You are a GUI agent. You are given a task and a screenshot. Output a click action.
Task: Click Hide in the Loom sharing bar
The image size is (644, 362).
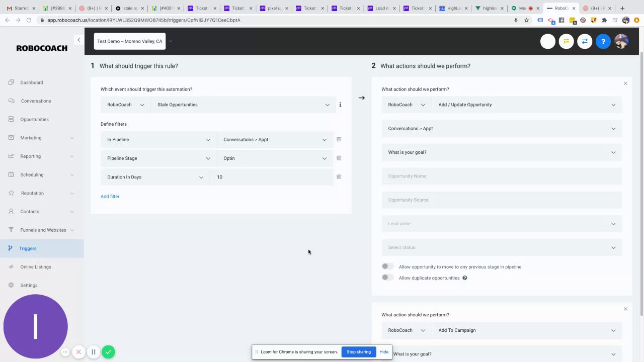click(384, 352)
